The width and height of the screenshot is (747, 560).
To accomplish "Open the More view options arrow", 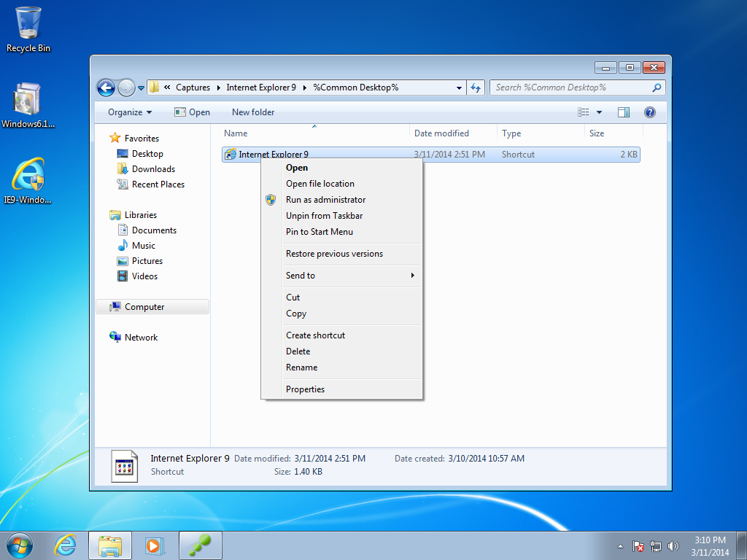I will click(x=600, y=112).
